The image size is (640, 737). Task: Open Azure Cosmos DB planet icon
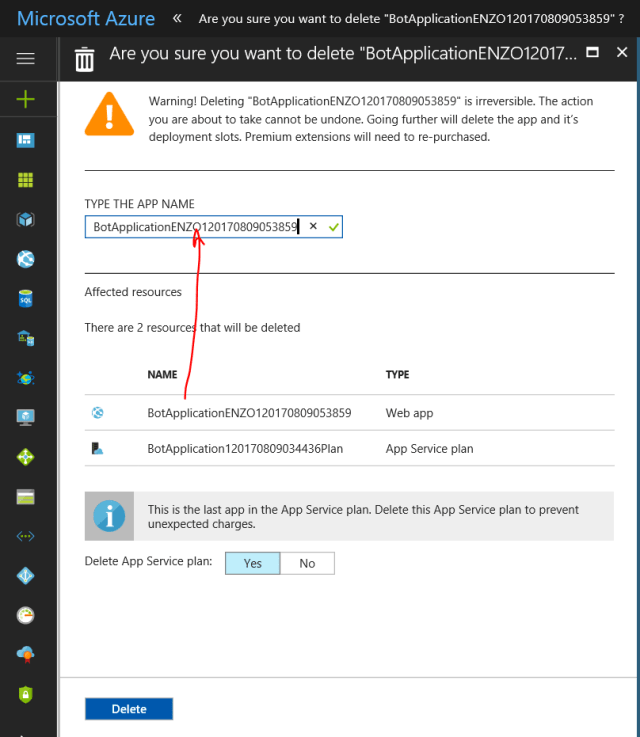[25, 377]
